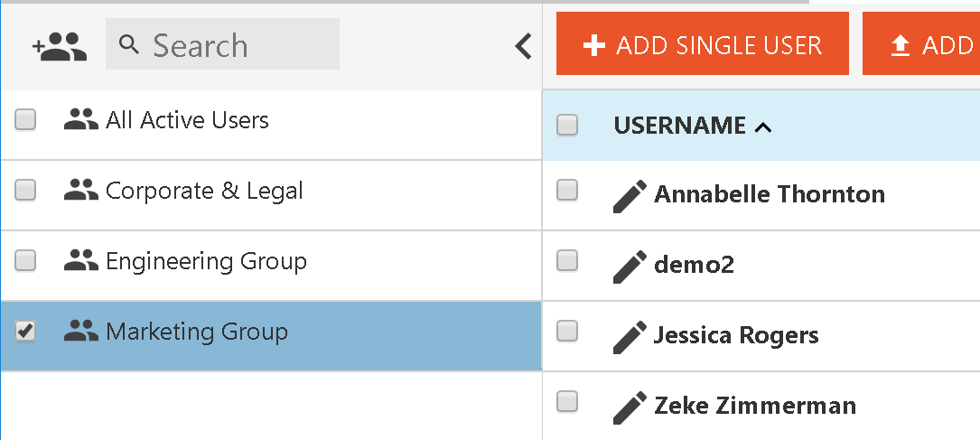Uncheck the Marketing Group checkbox
Screen dimensions: 980x440
click(25, 331)
